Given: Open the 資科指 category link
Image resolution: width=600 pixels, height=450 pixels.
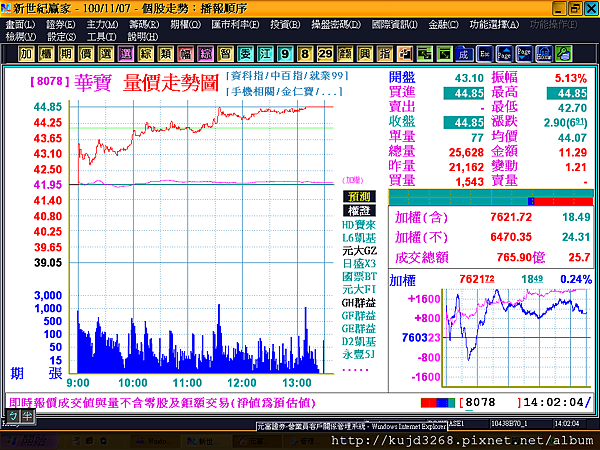Looking at the screenshot, I should tap(247, 76).
